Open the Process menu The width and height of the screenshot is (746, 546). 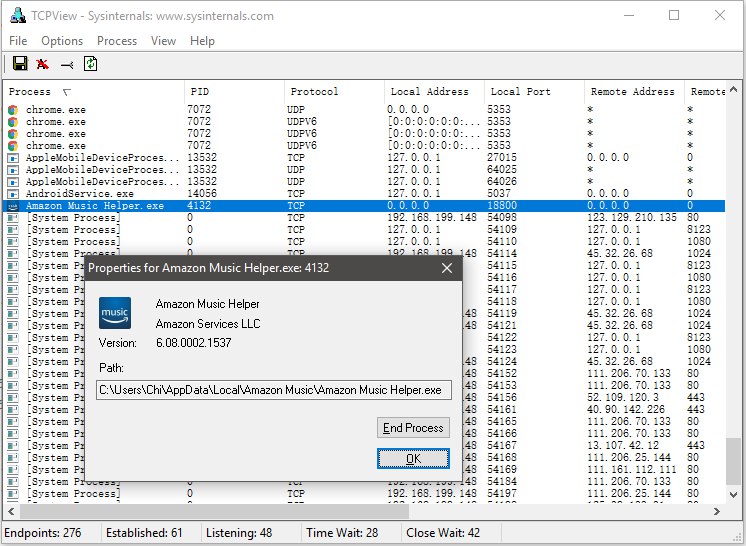[117, 41]
